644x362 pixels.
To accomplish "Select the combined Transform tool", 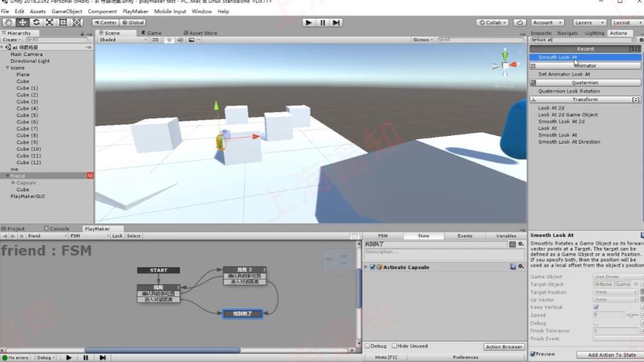I will coord(77,23).
